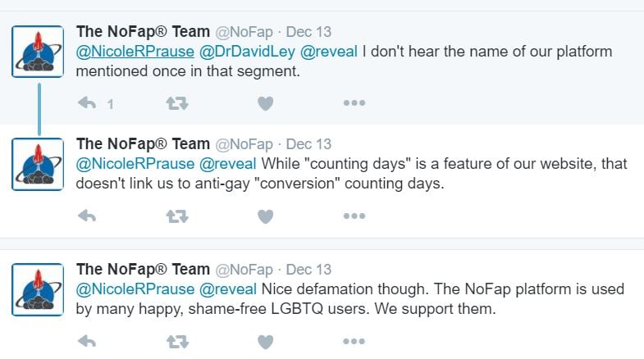Image resolution: width=644 pixels, height=359 pixels.
Task: Retweet the "counting days" tweet
Action: coord(176,216)
